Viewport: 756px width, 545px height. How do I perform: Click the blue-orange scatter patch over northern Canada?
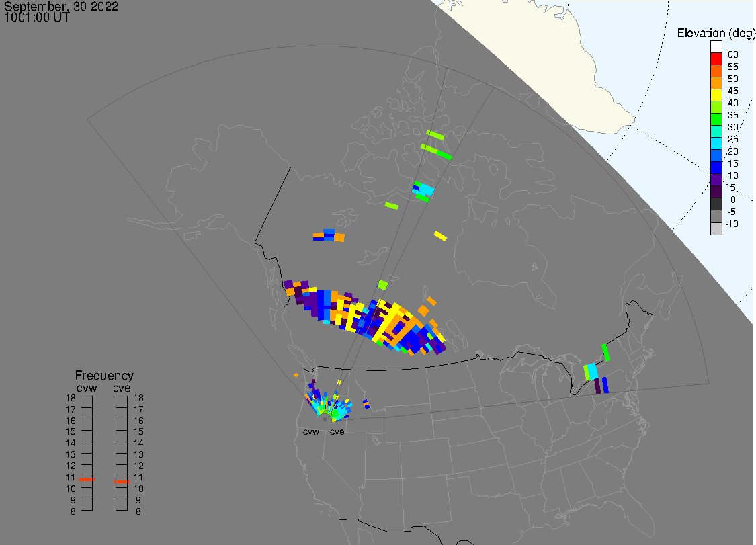pos(329,235)
